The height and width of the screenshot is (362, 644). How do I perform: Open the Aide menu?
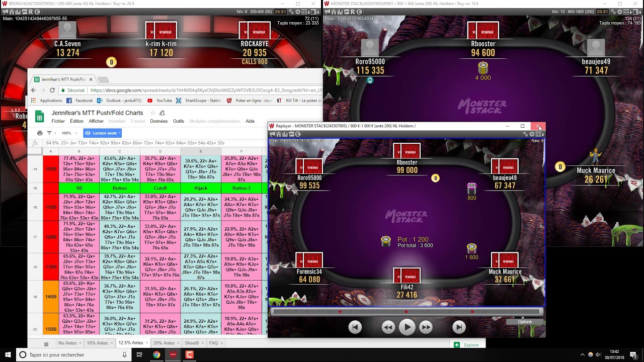coord(250,121)
